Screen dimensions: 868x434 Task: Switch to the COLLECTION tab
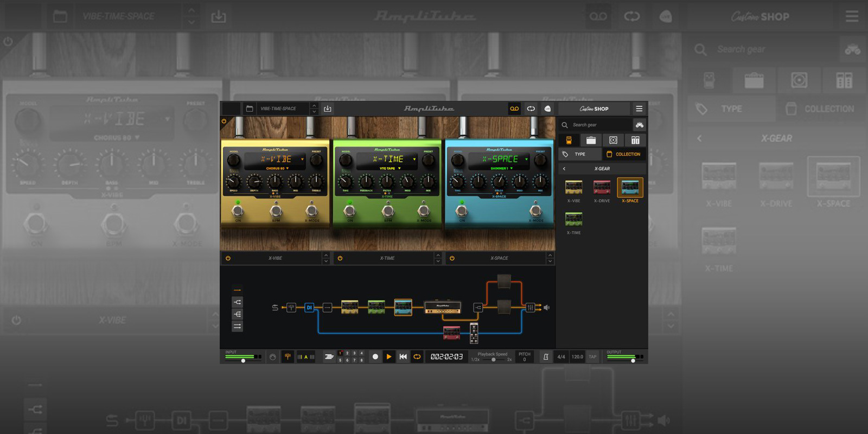(624, 154)
